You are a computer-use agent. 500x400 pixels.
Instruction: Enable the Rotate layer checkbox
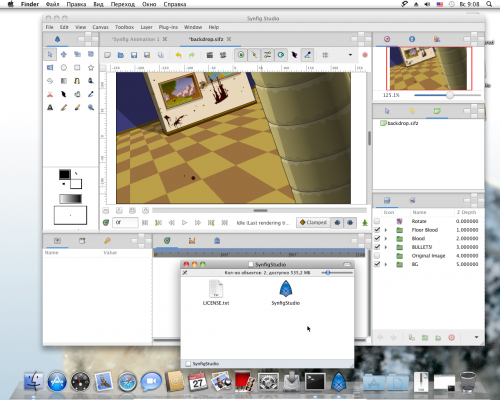[x=377, y=221]
